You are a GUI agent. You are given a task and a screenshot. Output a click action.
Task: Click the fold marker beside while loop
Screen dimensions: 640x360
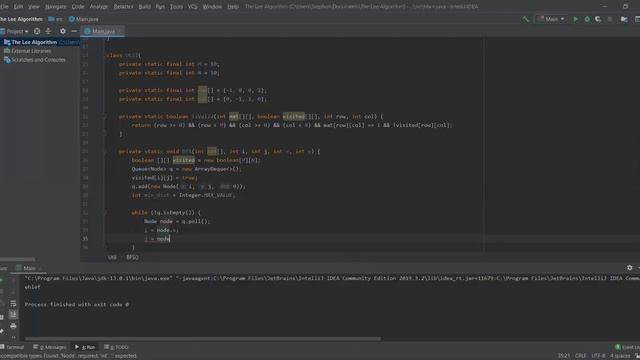[x=104, y=213]
